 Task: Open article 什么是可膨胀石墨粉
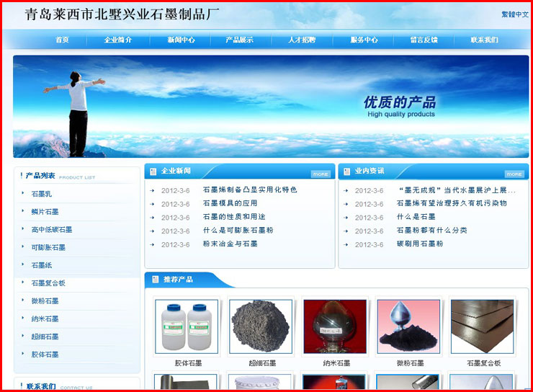coord(238,230)
